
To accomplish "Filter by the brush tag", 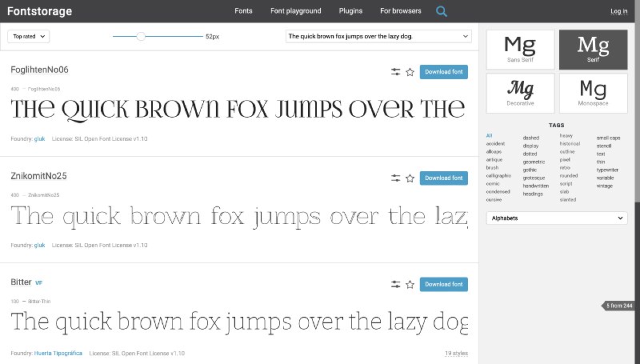I will pyautogui.click(x=492, y=168).
